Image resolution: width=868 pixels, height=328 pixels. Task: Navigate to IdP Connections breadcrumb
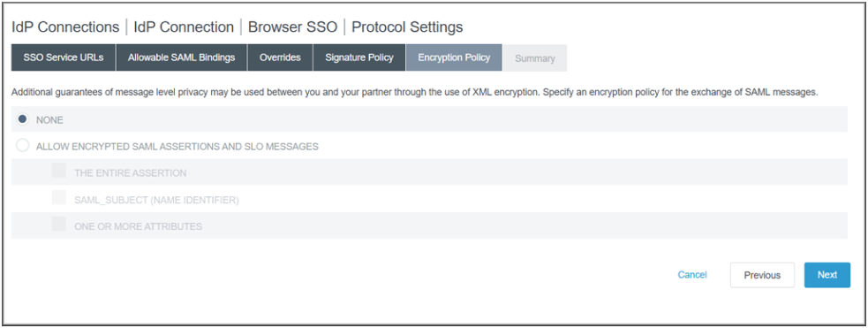pyautogui.click(x=65, y=27)
